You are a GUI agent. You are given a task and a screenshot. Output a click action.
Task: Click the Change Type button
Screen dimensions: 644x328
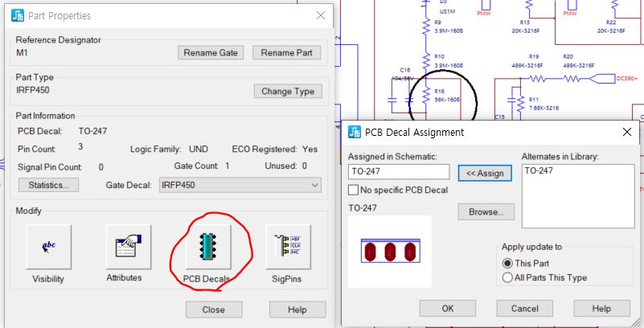coord(287,91)
